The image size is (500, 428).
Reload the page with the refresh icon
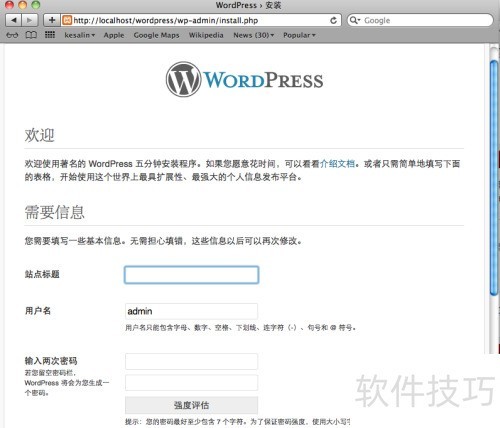[x=333, y=20]
